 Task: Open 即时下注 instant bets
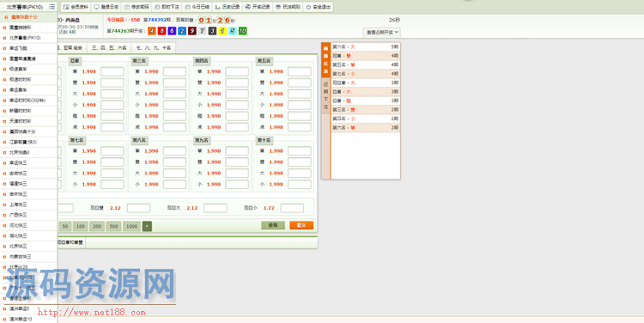pyautogui.click(x=167, y=7)
